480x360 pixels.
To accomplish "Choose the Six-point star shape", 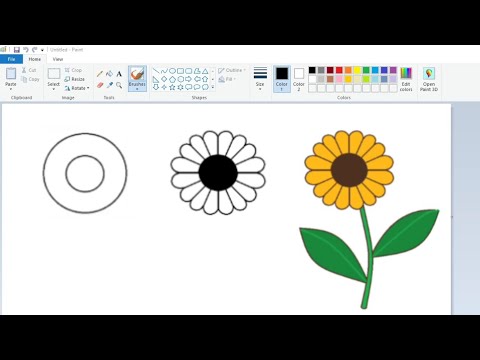I will pyautogui.click(x=180, y=87).
